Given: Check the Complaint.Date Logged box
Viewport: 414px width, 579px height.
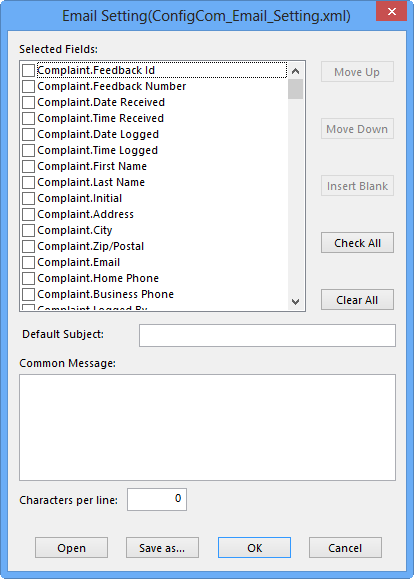Looking at the screenshot, I should coord(28,134).
